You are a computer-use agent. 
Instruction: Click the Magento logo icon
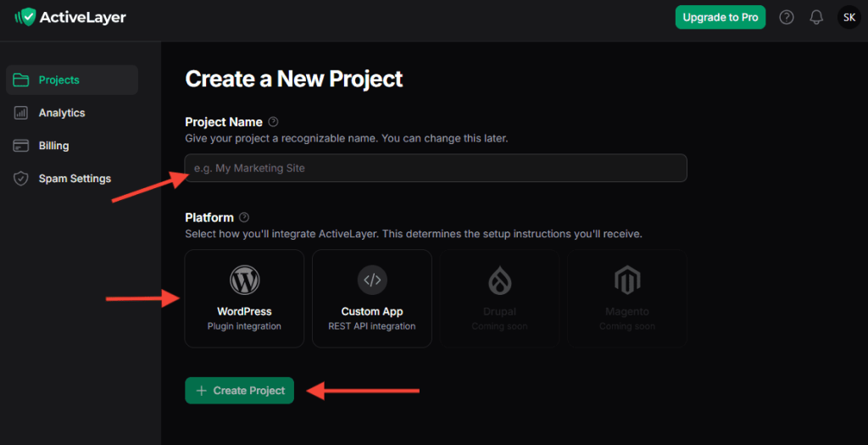point(627,280)
